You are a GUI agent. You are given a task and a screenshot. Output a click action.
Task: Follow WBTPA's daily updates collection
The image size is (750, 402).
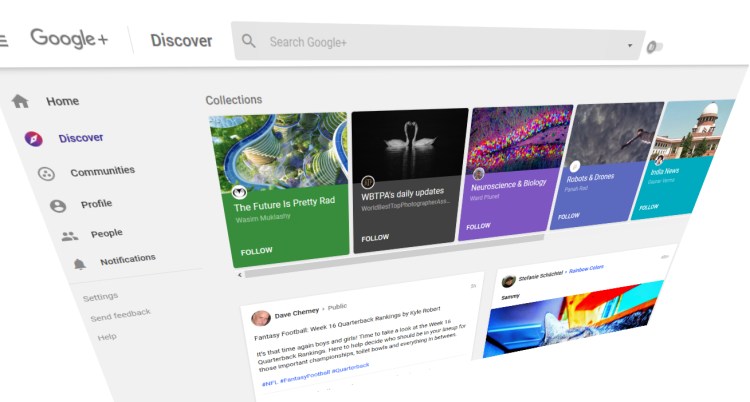[x=375, y=238]
